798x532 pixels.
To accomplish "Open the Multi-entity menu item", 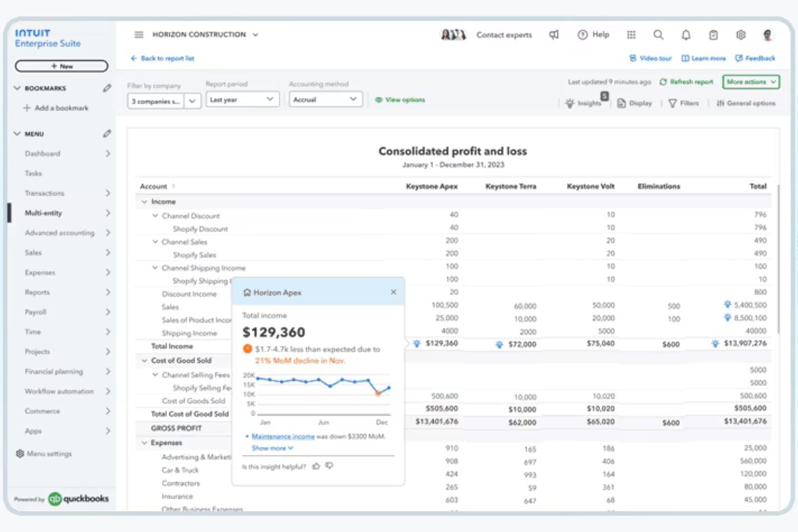I will click(x=43, y=213).
